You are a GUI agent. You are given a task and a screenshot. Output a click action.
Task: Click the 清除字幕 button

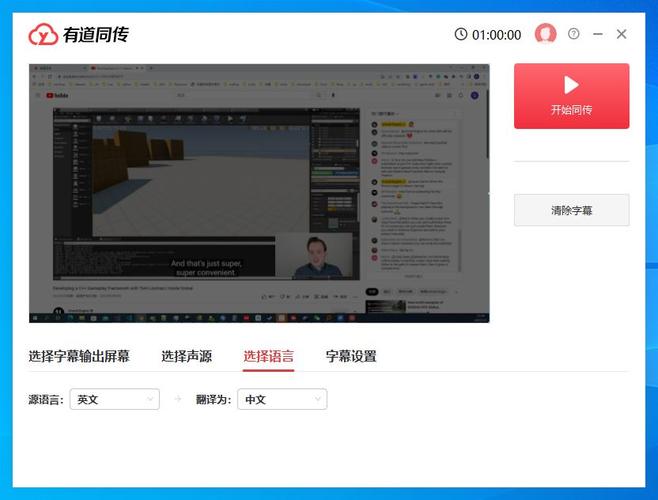(x=572, y=210)
